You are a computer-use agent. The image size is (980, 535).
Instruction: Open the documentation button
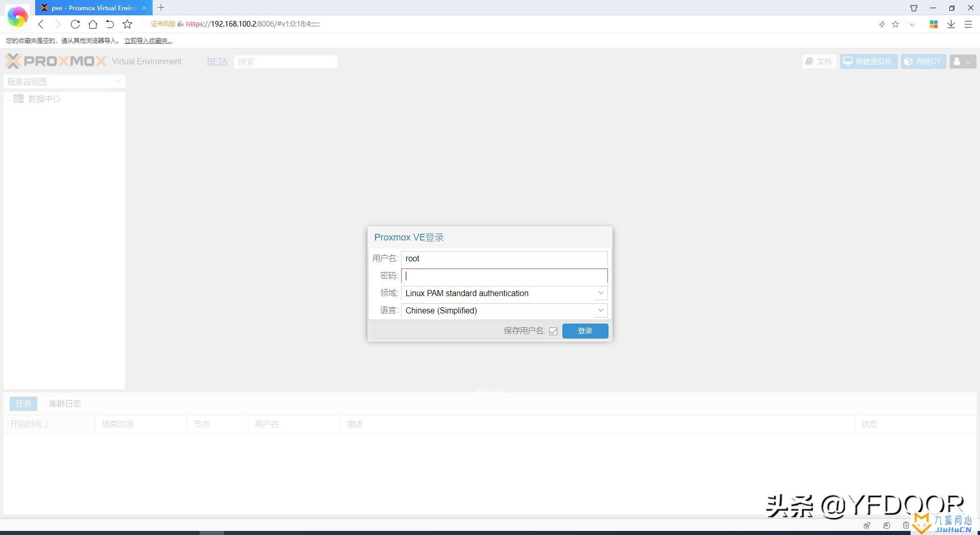(x=819, y=61)
